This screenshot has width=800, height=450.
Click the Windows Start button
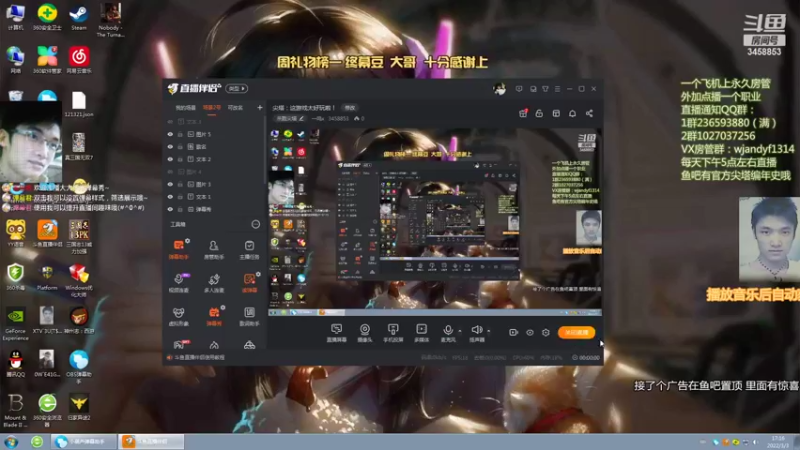pos(11,442)
